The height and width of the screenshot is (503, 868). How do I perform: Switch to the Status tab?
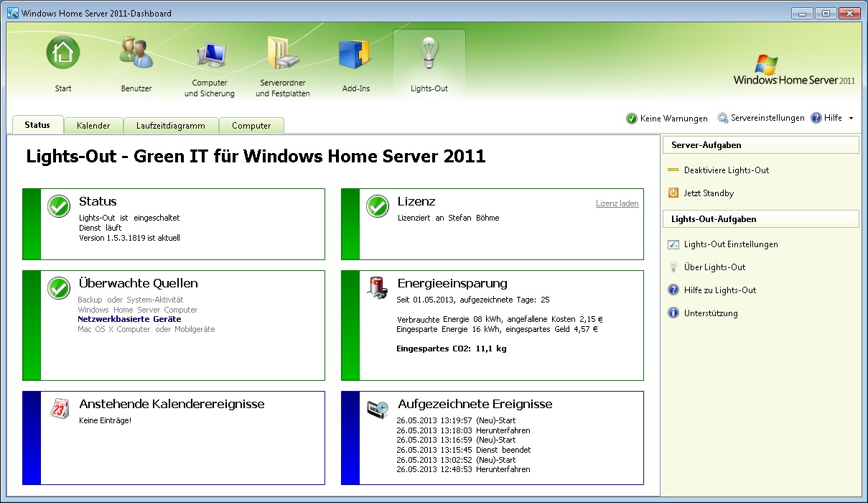[37, 125]
